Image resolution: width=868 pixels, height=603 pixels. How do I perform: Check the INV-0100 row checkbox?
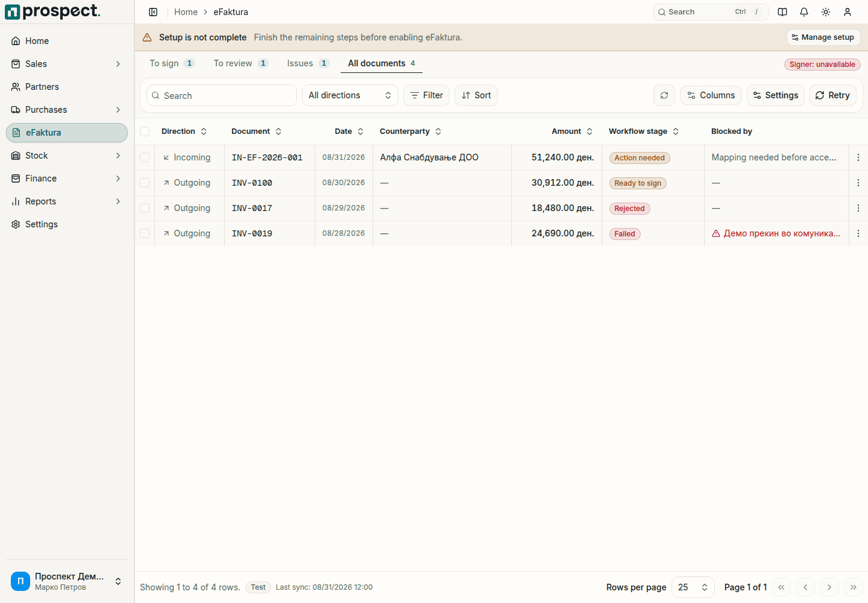click(x=145, y=183)
